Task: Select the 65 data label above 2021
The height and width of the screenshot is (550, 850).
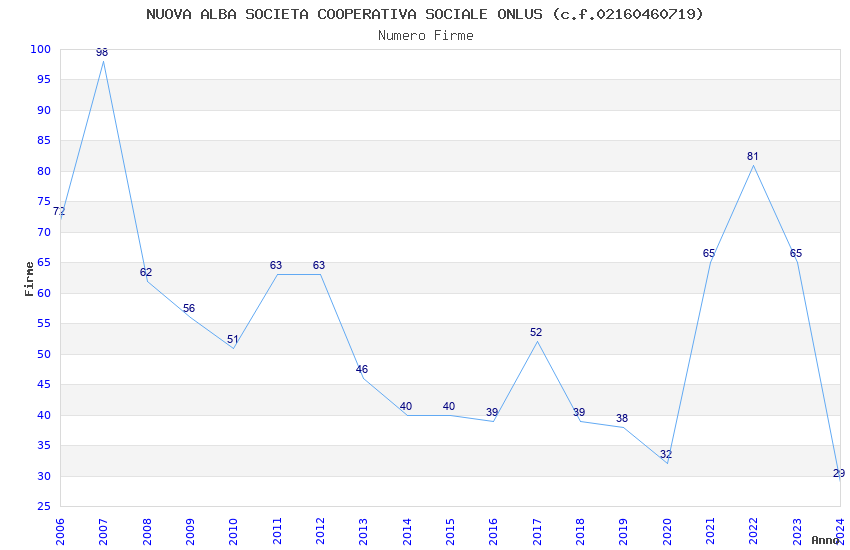Action: (x=709, y=253)
